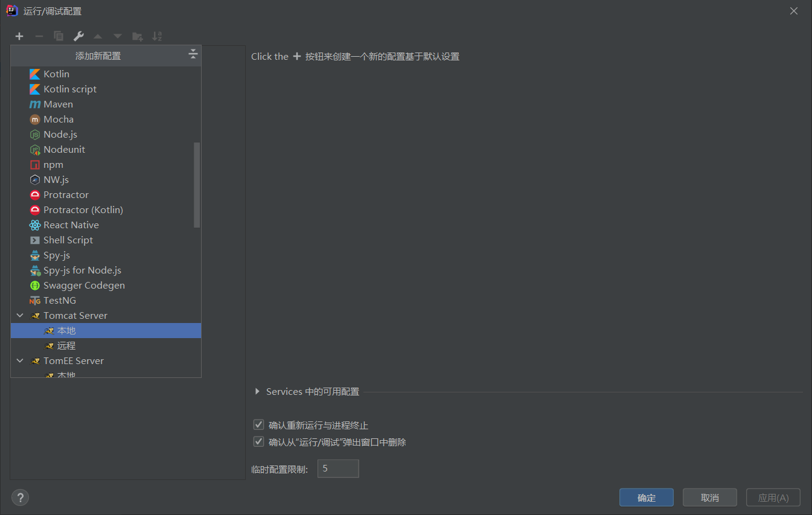Click the Node.js list entry text
Image resolution: width=812 pixels, height=515 pixels.
[x=60, y=134]
